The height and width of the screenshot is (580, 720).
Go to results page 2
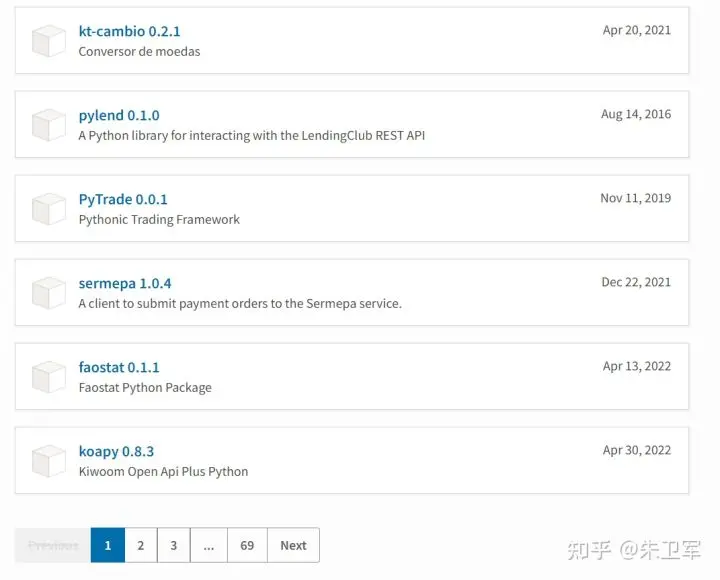point(141,545)
